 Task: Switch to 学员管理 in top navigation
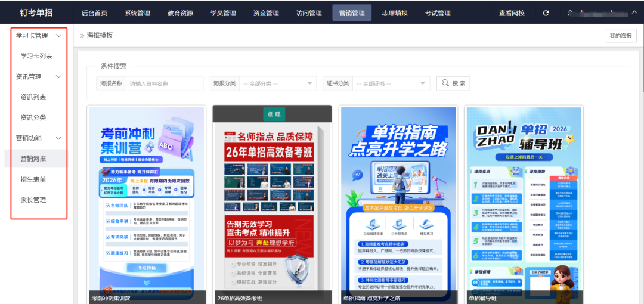click(223, 13)
